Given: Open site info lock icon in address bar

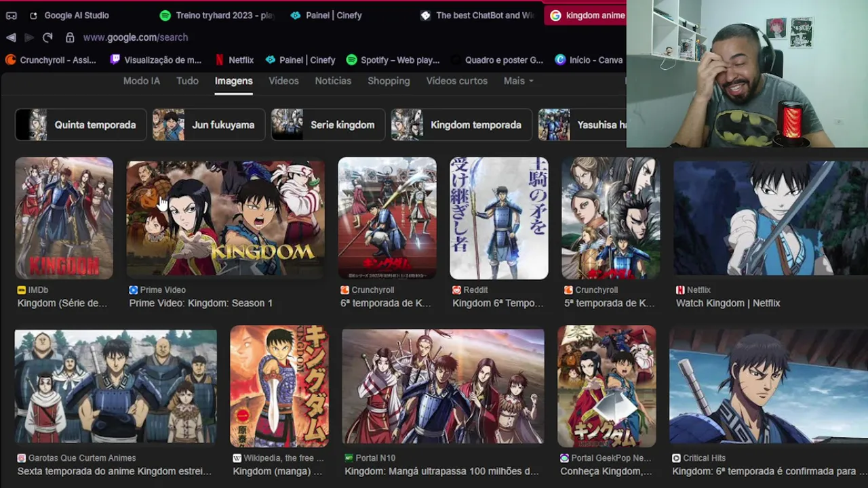Looking at the screenshot, I should click(x=70, y=37).
